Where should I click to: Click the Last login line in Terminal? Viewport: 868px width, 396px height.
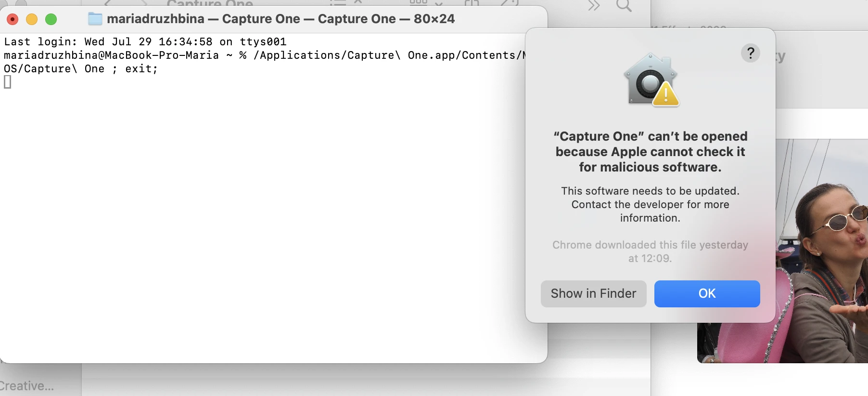(x=145, y=42)
